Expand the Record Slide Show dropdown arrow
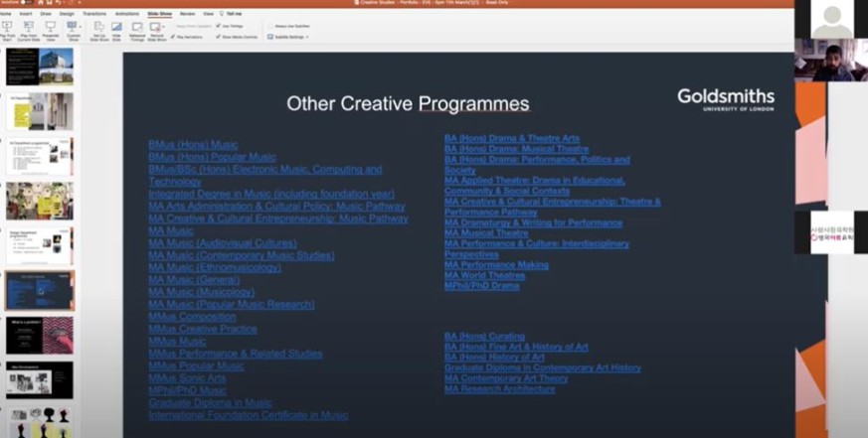Viewport: 868px width, 438px height. (x=164, y=26)
